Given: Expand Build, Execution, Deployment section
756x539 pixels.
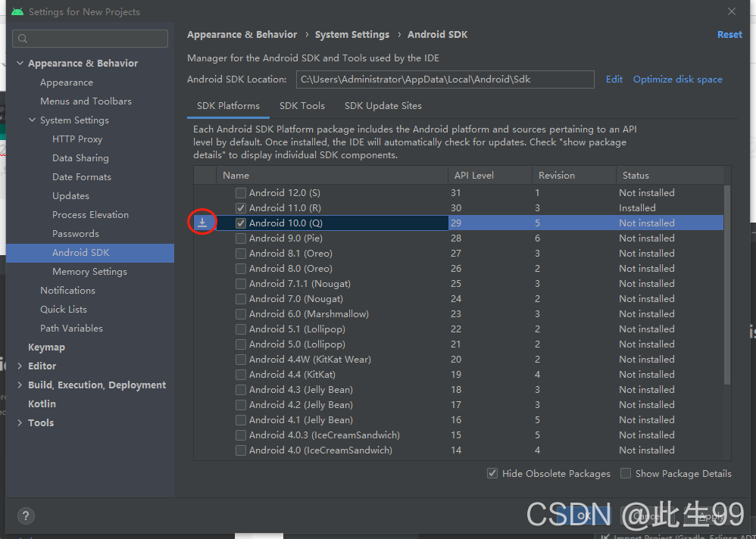Looking at the screenshot, I should point(20,385).
